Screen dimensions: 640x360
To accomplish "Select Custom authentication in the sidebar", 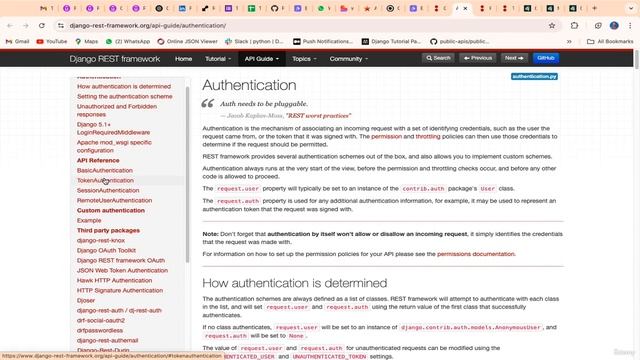I will pos(111,210).
